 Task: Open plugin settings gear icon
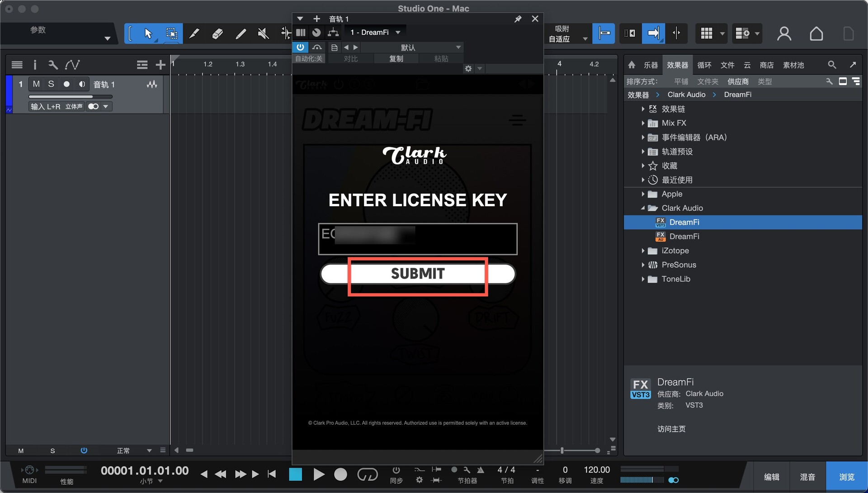tap(468, 69)
